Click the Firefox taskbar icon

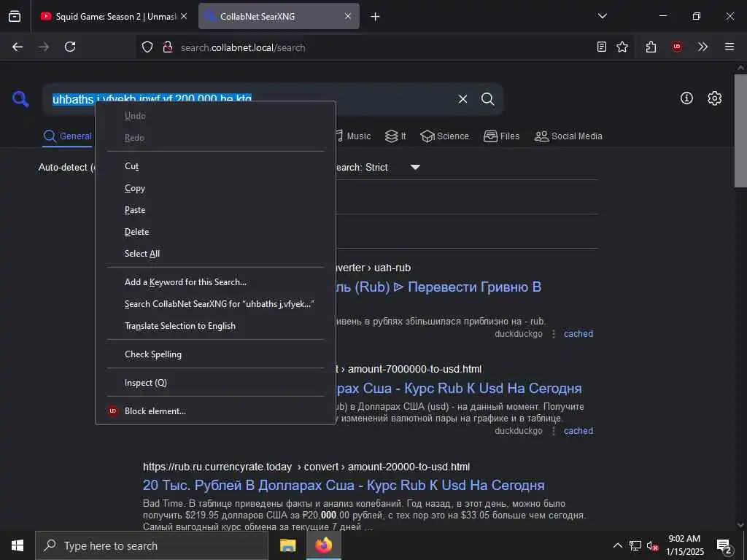pos(323,545)
